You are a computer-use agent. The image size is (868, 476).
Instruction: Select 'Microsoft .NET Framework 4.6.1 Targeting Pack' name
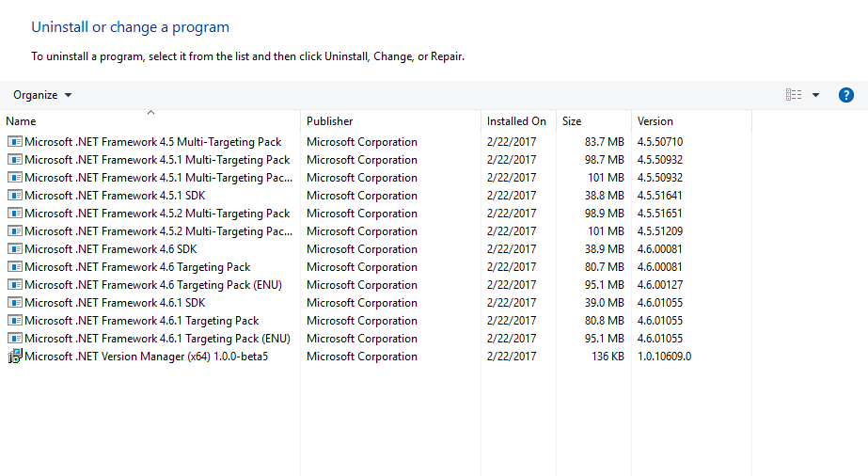[x=142, y=321]
